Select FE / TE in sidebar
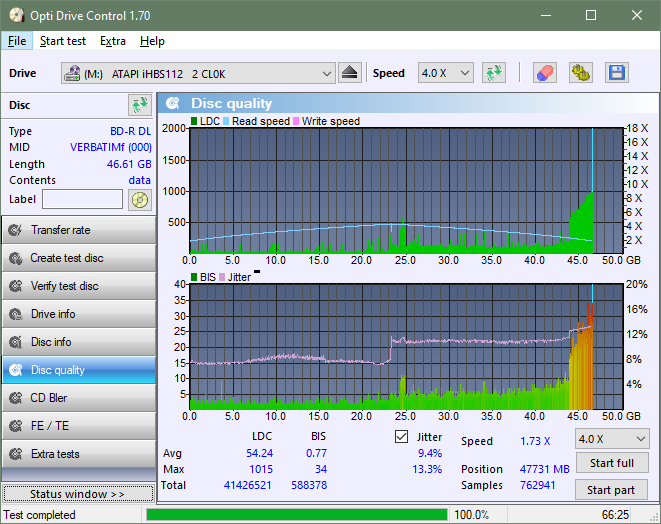This screenshot has height=524, width=661. [x=79, y=426]
